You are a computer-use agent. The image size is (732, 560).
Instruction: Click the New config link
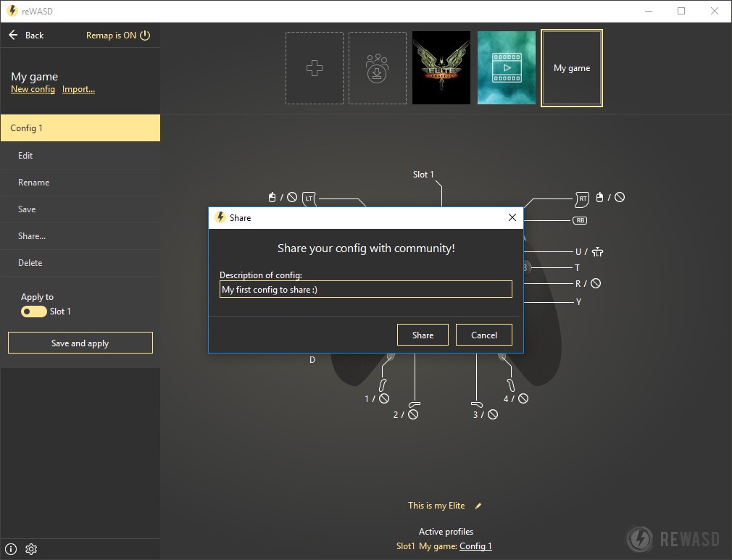tap(33, 89)
